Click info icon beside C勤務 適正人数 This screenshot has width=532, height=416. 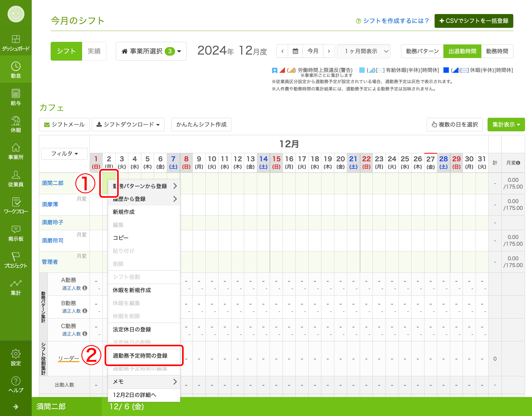85,334
